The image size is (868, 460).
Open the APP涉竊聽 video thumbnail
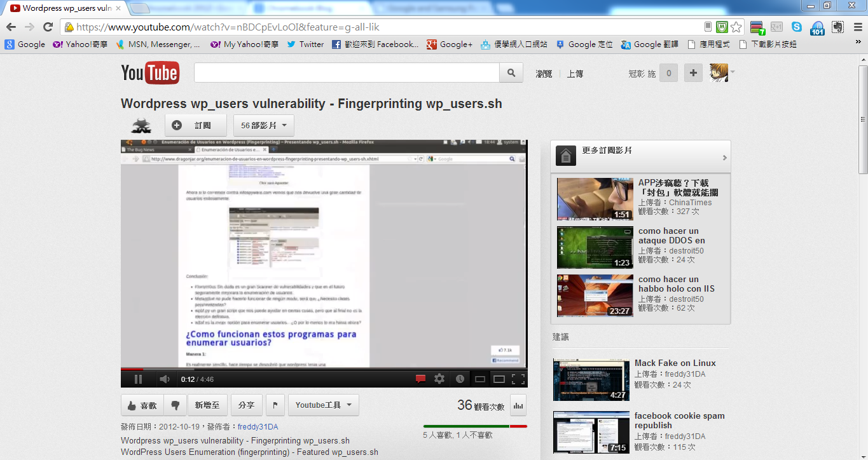[x=595, y=199]
